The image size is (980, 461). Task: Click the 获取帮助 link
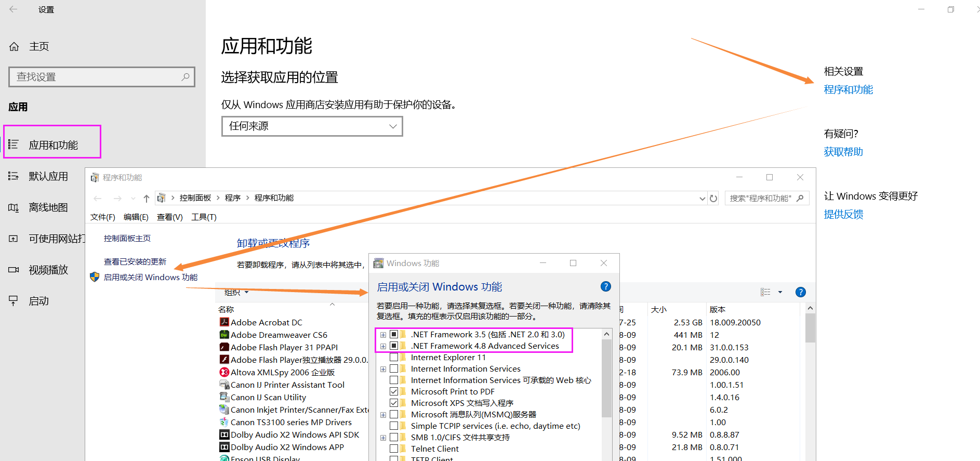843,152
